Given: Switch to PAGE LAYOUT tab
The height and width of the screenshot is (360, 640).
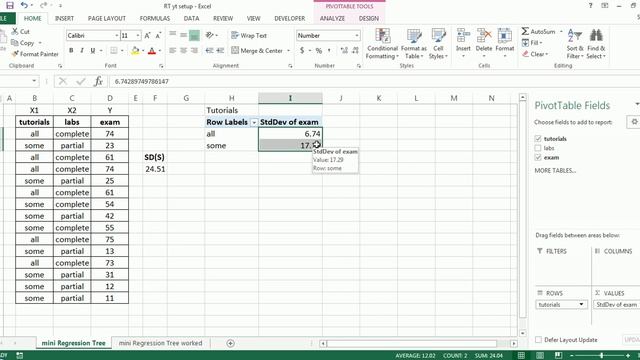Looking at the screenshot, I should tap(107, 18).
